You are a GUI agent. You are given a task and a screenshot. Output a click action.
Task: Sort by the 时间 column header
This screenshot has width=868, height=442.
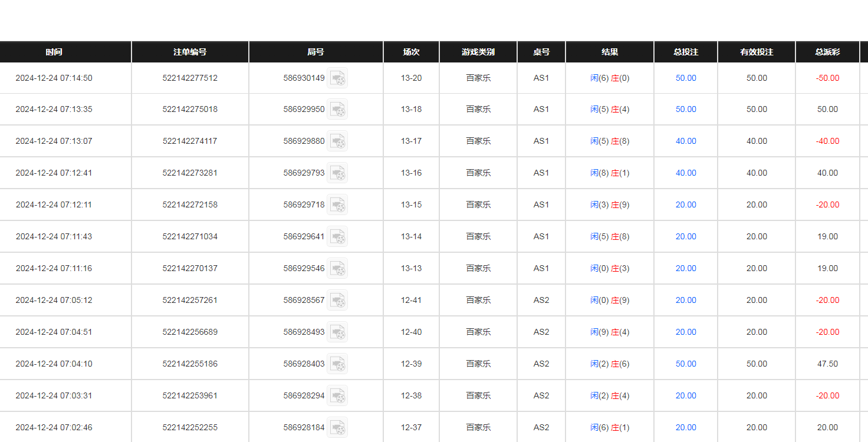[x=54, y=52]
